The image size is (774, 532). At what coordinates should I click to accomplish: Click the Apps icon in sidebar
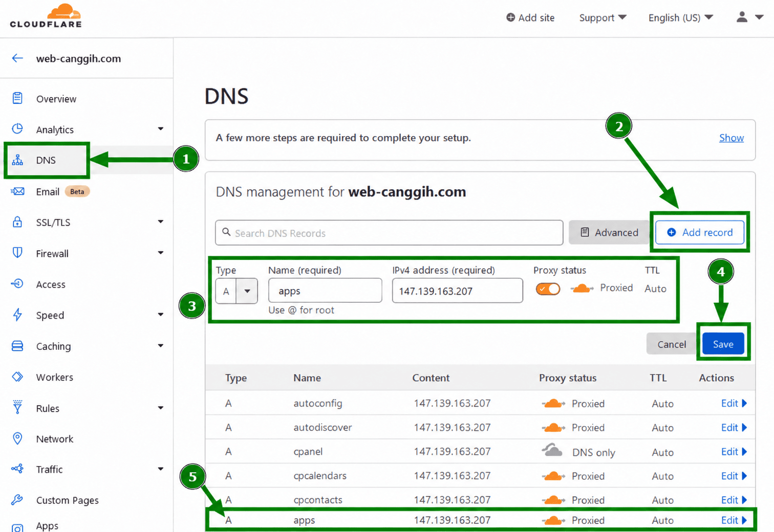click(17, 527)
